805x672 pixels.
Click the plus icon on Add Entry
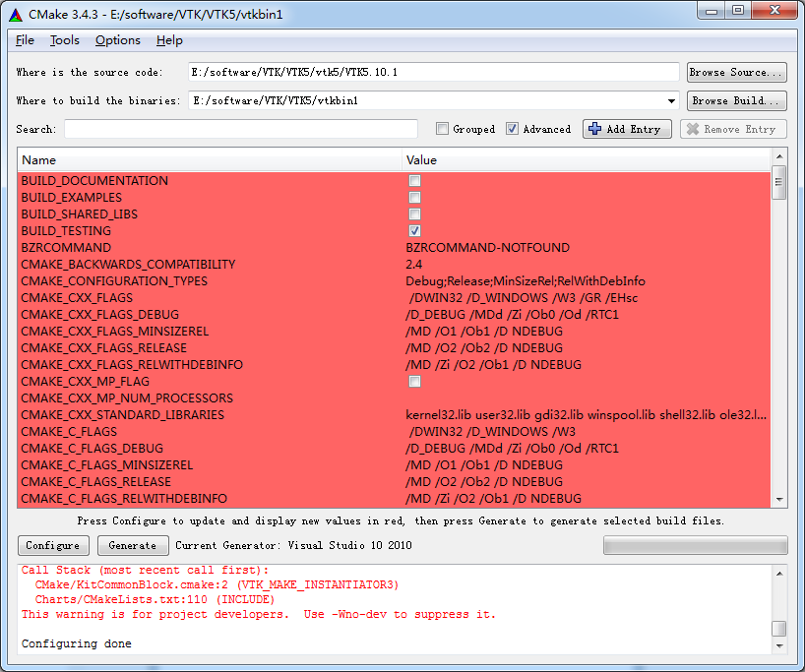pyautogui.click(x=594, y=129)
